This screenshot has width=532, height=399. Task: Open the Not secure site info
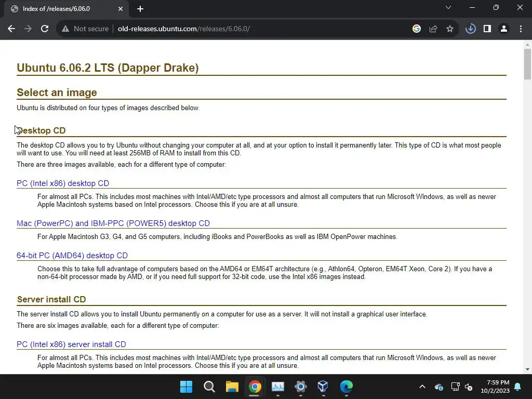[x=85, y=29]
